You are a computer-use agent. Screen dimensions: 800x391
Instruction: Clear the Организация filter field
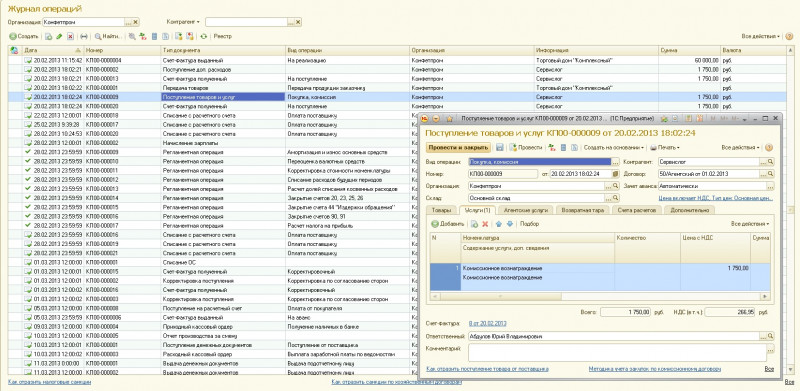pyautogui.click(x=136, y=22)
